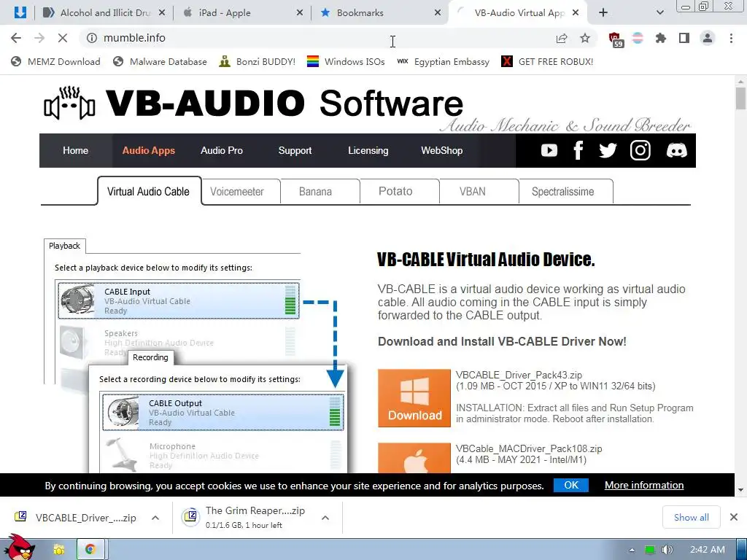Image resolution: width=747 pixels, height=560 pixels.
Task: Expand The Grim Reaper zip download options
Action: point(325,518)
